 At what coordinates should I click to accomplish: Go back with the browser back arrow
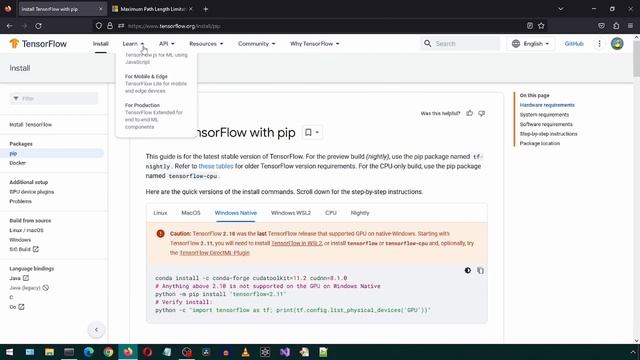click(x=9, y=26)
